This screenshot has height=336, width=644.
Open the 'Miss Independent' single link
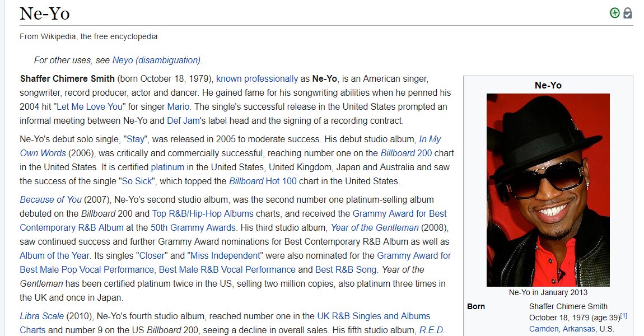coord(226,255)
